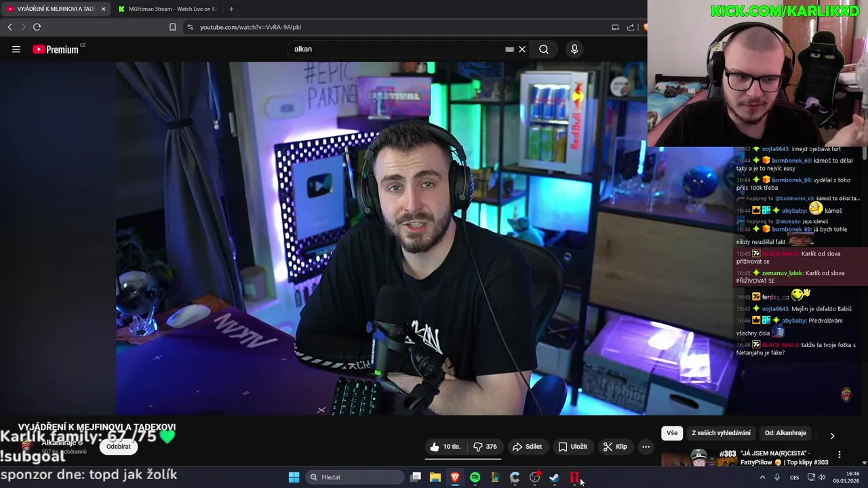Switch the CES keyboard language indicator
The width and height of the screenshot is (868, 488).
click(x=794, y=477)
